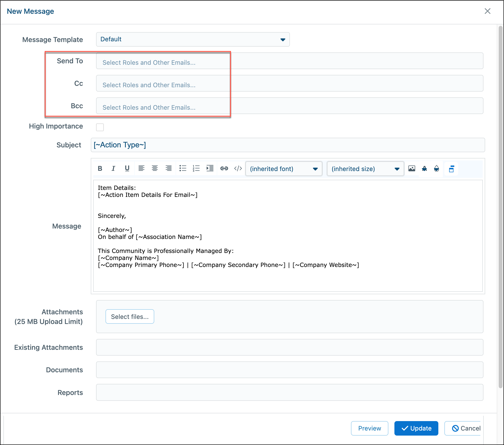Create a bulleted list

(x=183, y=169)
